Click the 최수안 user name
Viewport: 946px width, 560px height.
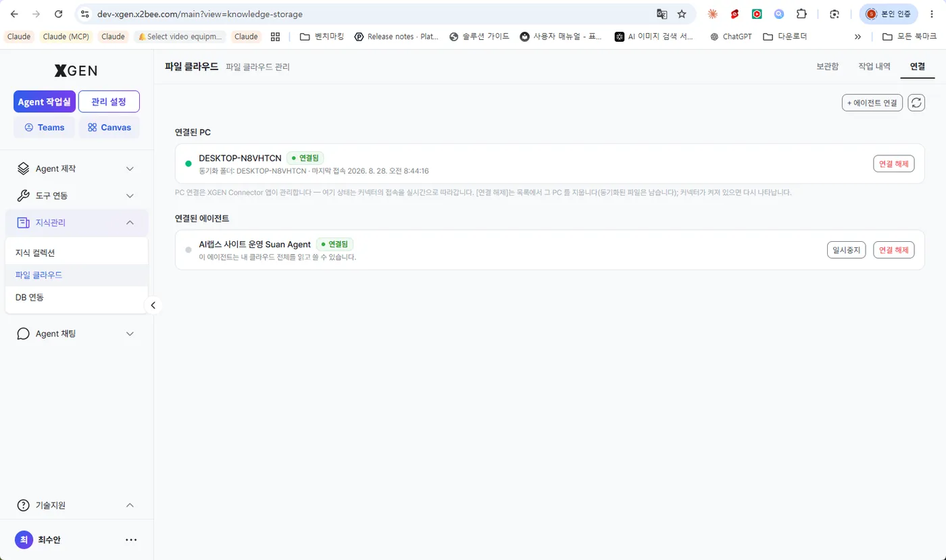(49, 540)
